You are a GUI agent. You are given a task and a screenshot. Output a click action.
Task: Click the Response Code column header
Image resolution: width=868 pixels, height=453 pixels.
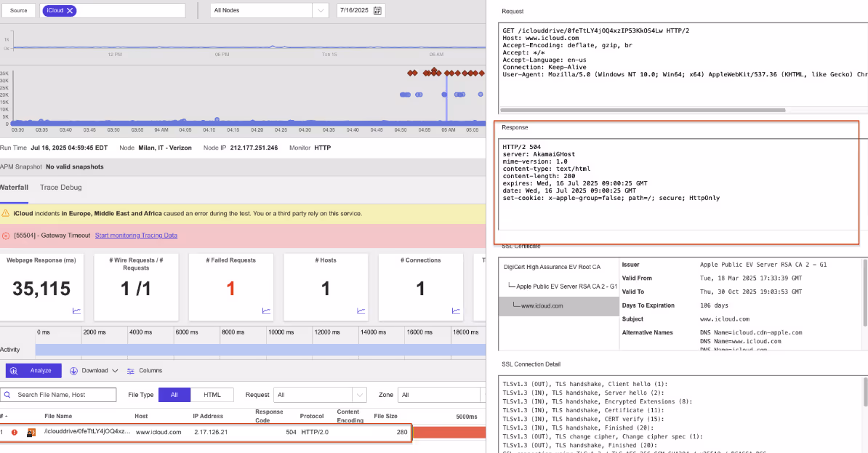269,417
